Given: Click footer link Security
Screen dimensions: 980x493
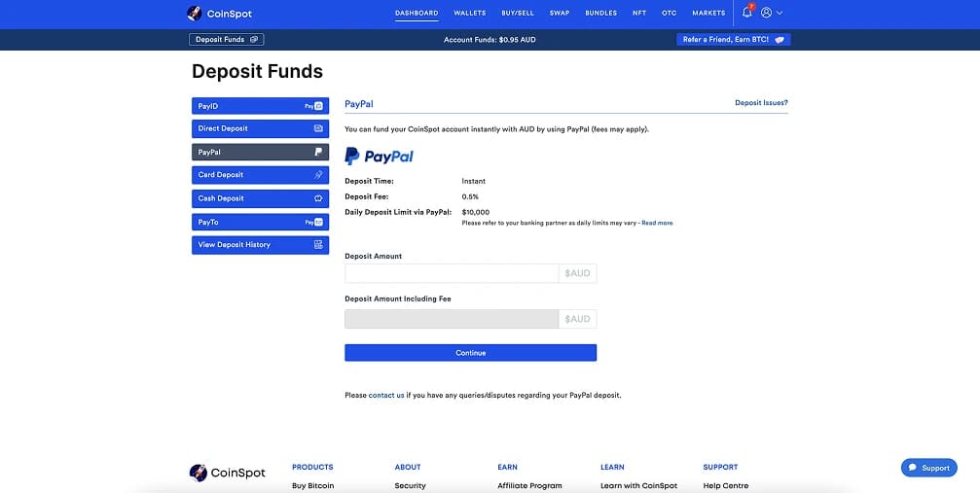Looking at the screenshot, I should (410, 485).
